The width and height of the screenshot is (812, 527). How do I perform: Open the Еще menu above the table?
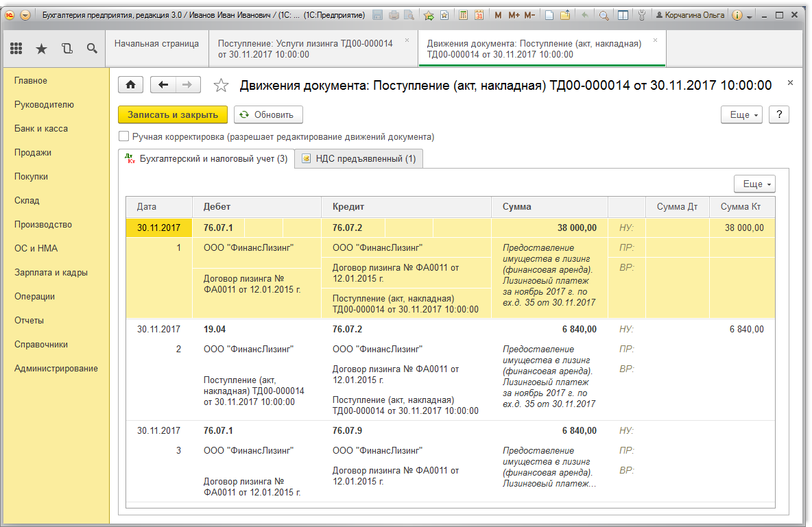click(x=754, y=184)
